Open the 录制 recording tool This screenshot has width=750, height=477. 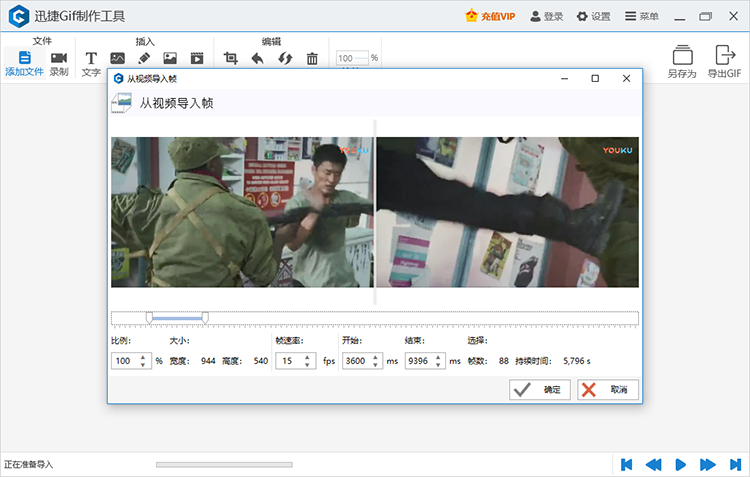point(59,64)
